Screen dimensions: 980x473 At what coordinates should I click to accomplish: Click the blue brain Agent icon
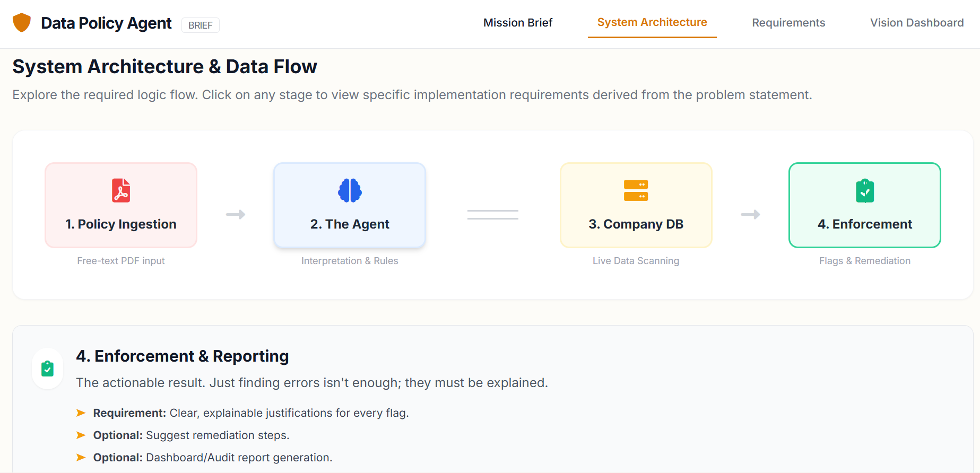point(350,190)
